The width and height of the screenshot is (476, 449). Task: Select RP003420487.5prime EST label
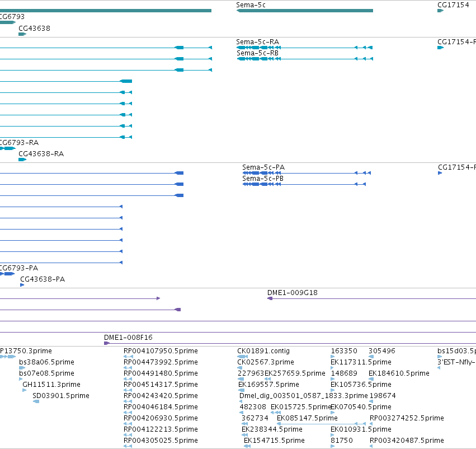tap(407, 441)
